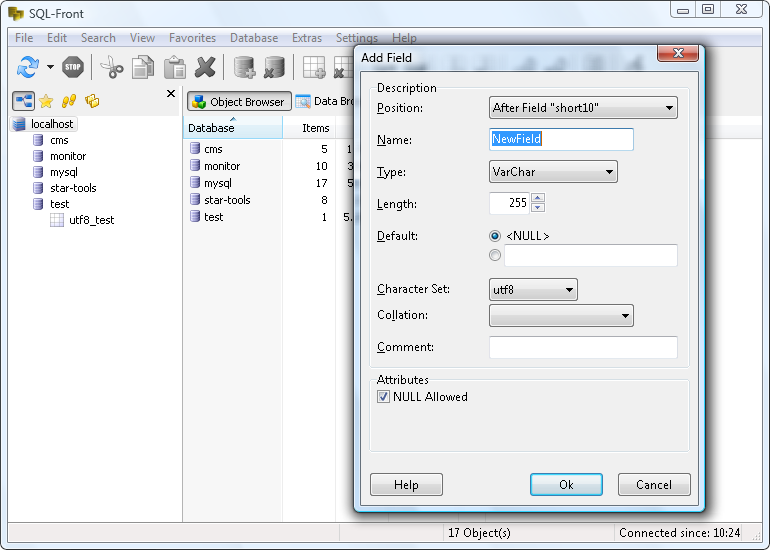Open the View menu

pos(142,38)
